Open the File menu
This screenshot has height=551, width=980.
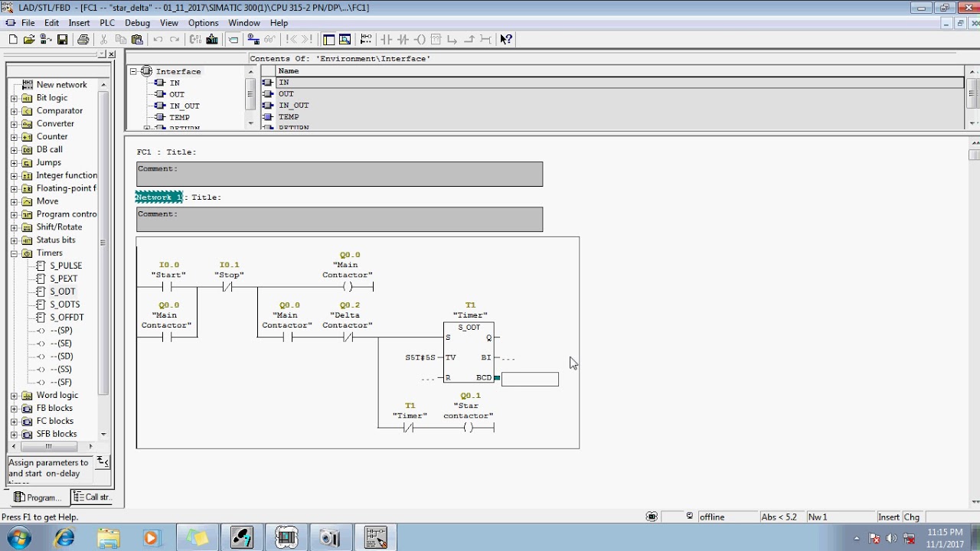(x=28, y=23)
